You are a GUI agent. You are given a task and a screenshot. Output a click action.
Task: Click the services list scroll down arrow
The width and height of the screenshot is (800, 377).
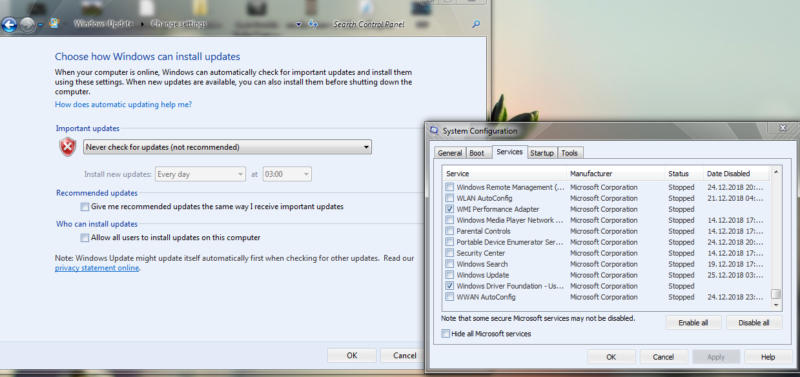coord(776,305)
